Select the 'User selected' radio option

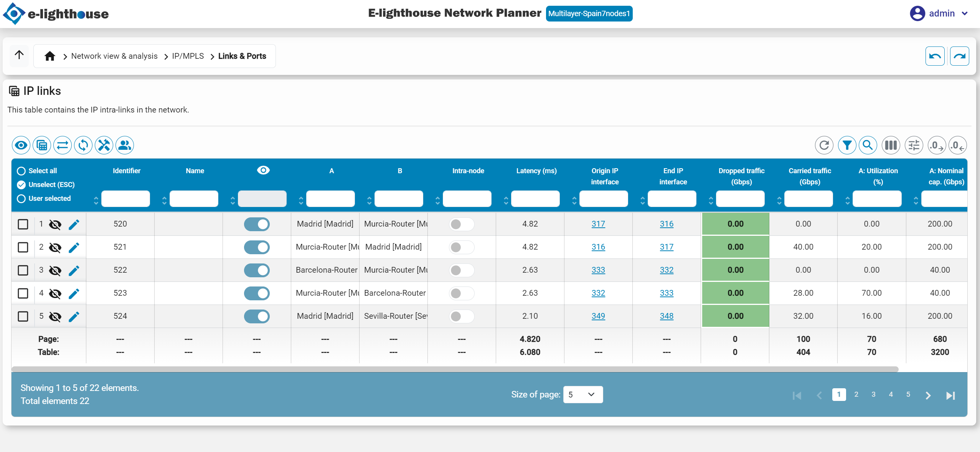[x=21, y=199]
